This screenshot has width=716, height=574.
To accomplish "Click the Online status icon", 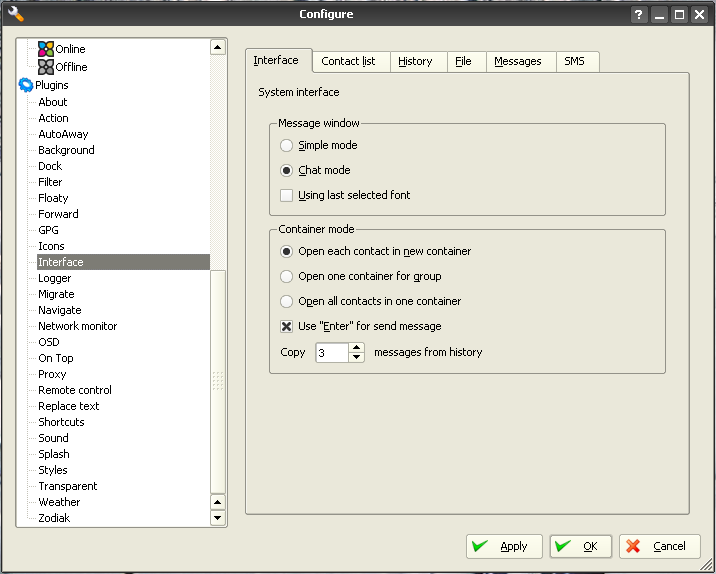I will click(x=46, y=49).
